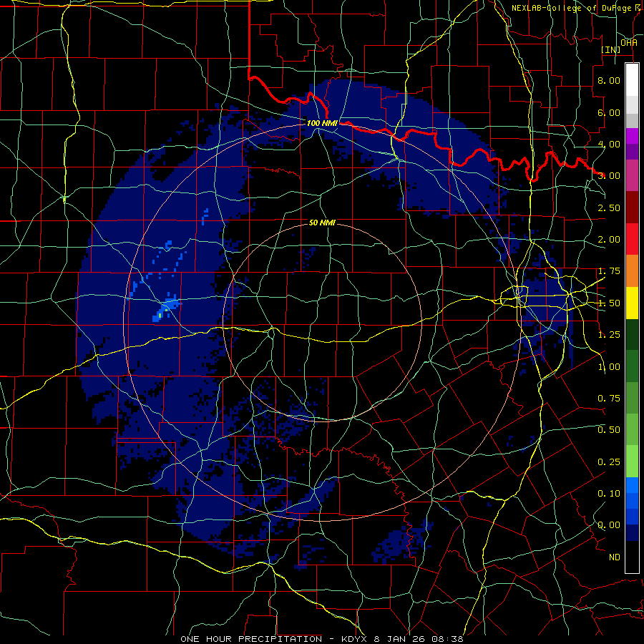644x644 pixels.
Task: Click the 6.00 legend value
Action: (x=609, y=112)
